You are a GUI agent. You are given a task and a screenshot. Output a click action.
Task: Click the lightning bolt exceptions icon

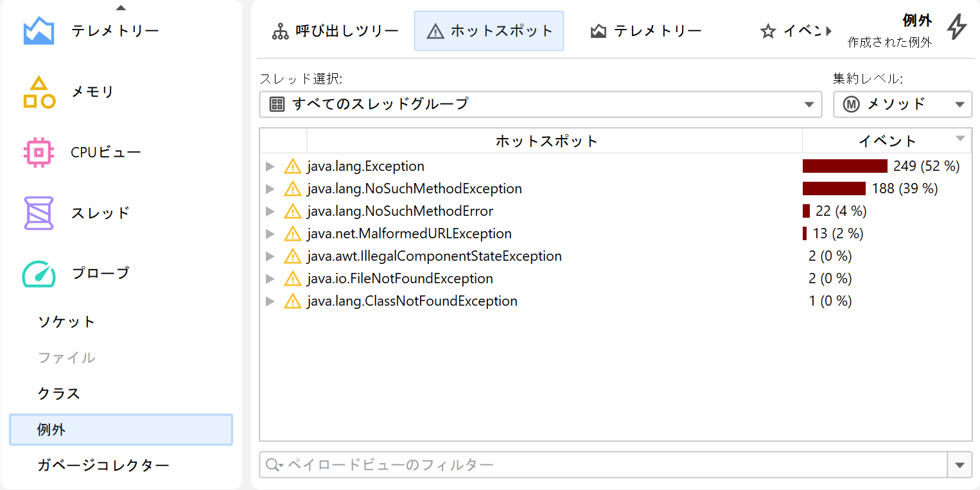[957, 28]
